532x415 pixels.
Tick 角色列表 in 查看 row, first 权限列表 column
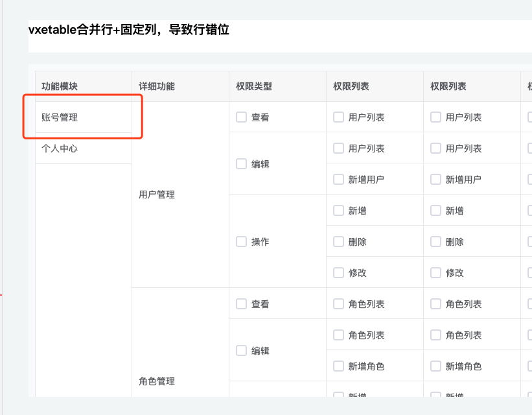(x=338, y=303)
